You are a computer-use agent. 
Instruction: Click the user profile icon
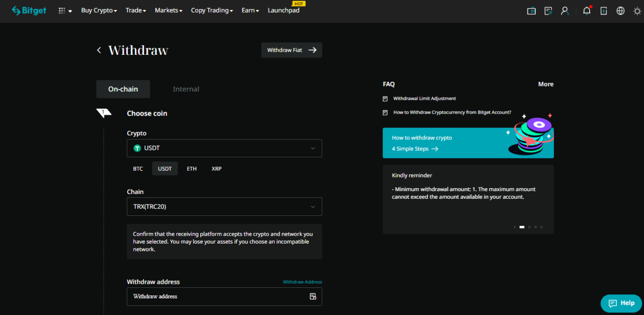coord(565,11)
